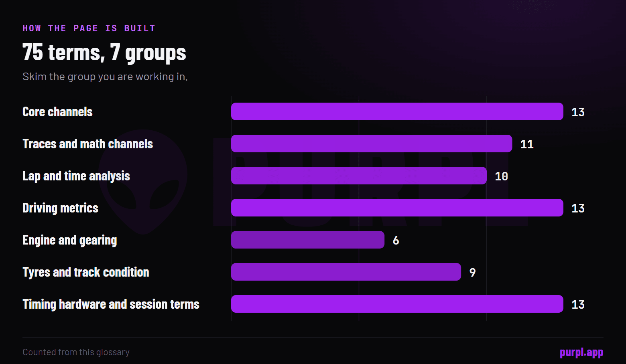Click the Engine and gearing label

point(70,240)
